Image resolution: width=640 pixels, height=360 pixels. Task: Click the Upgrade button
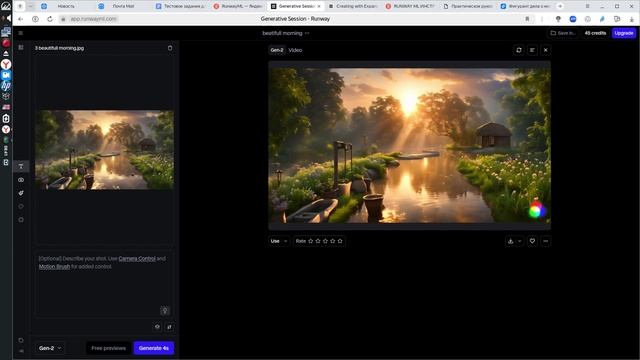[624, 33]
